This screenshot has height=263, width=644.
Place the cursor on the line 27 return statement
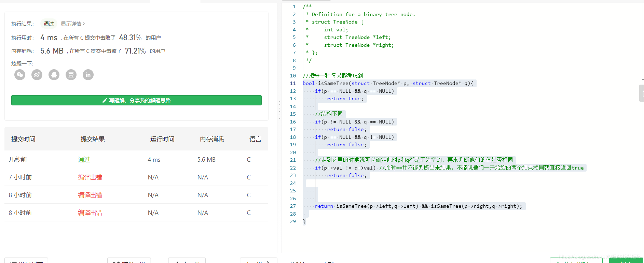pyautogui.click(x=419, y=206)
